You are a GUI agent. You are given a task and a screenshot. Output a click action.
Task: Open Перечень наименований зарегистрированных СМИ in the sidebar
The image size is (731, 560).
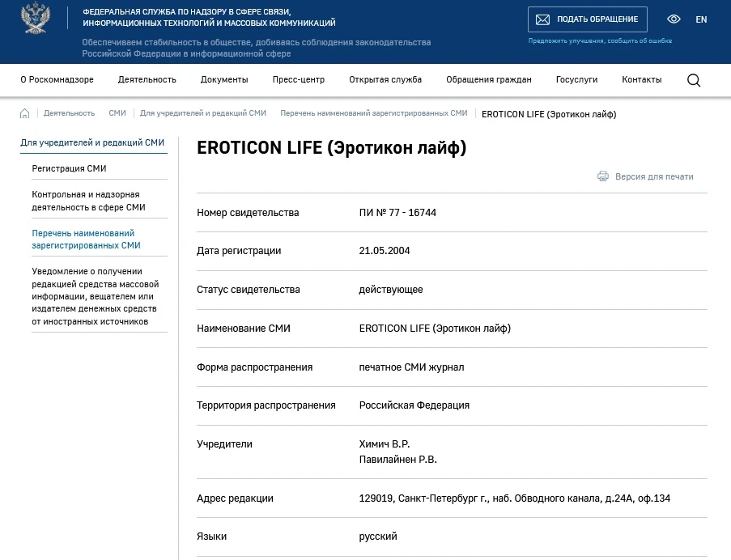(87, 239)
